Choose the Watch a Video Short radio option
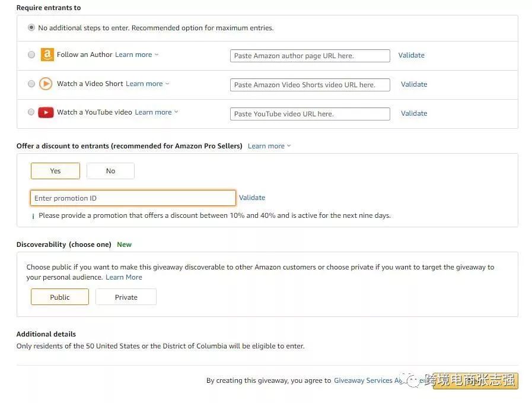 [31, 84]
